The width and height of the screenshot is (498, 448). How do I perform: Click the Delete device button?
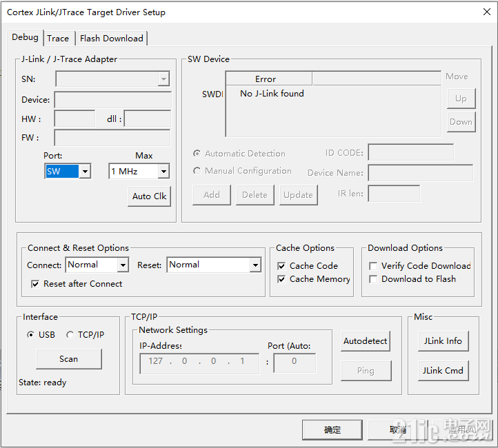(255, 195)
